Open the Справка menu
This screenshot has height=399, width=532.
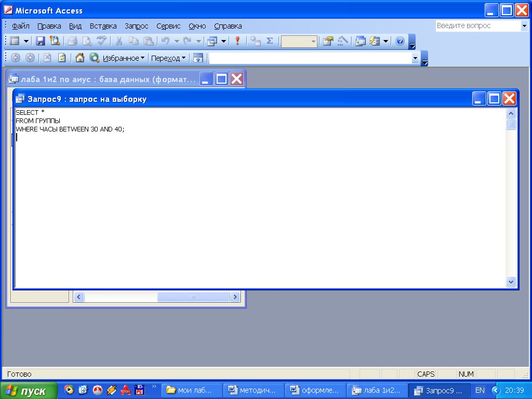pyautogui.click(x=228, y=26)
